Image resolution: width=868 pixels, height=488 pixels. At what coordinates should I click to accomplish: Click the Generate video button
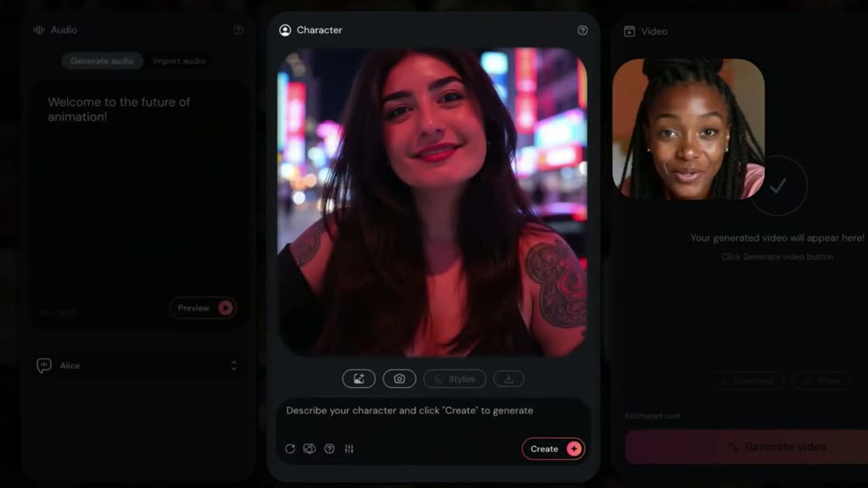(746, 446)
